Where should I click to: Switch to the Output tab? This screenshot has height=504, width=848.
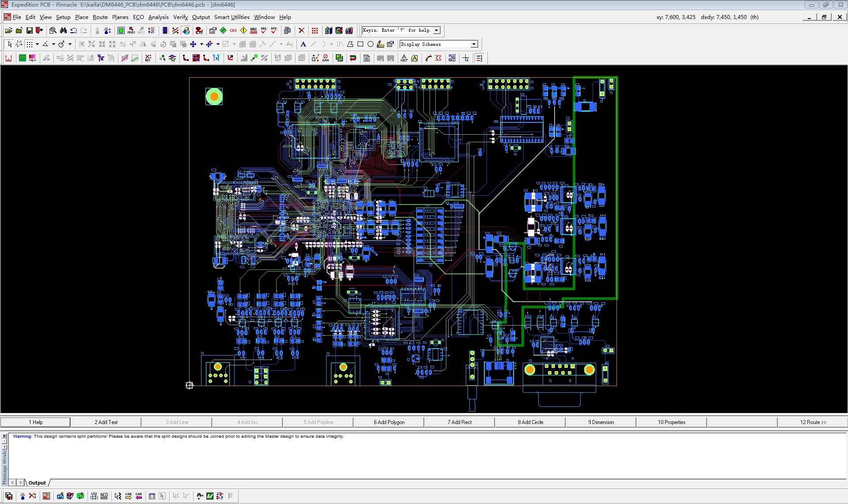(37, 483)
